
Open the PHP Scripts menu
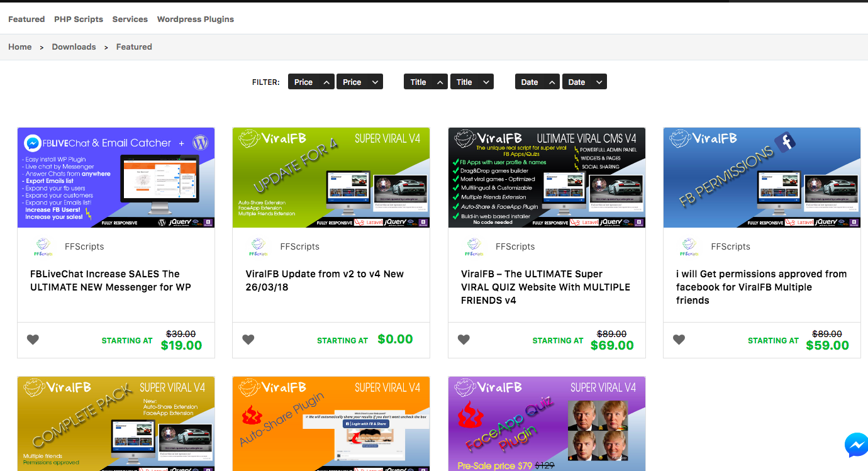click(x=79, y=19)
